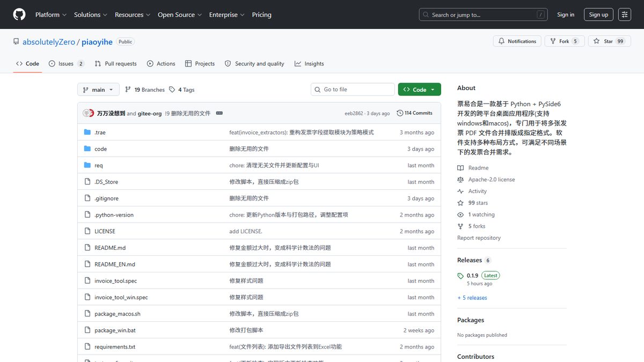Star the repository with Star button

tap(609, 41)
